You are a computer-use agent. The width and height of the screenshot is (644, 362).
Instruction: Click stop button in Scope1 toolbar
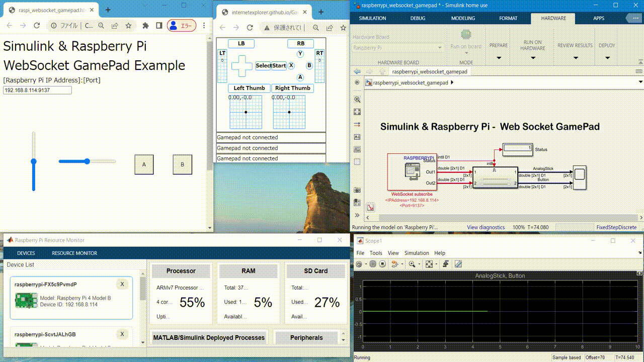382,264
